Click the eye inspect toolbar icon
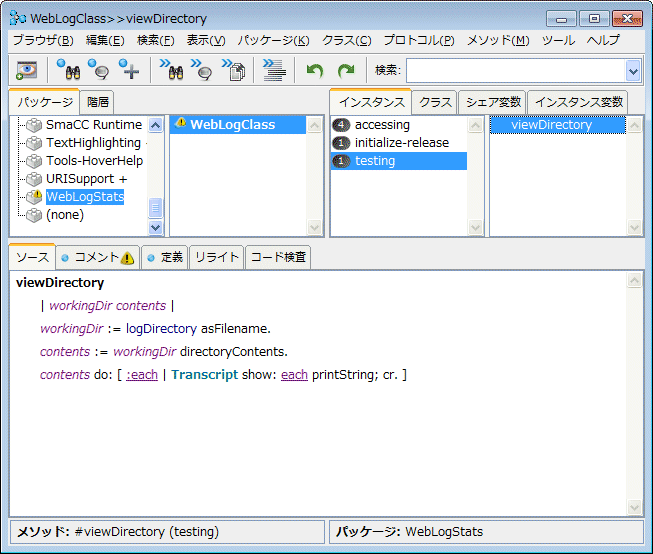The width and height of the screenshot is (653, 554). coord(26,70)
